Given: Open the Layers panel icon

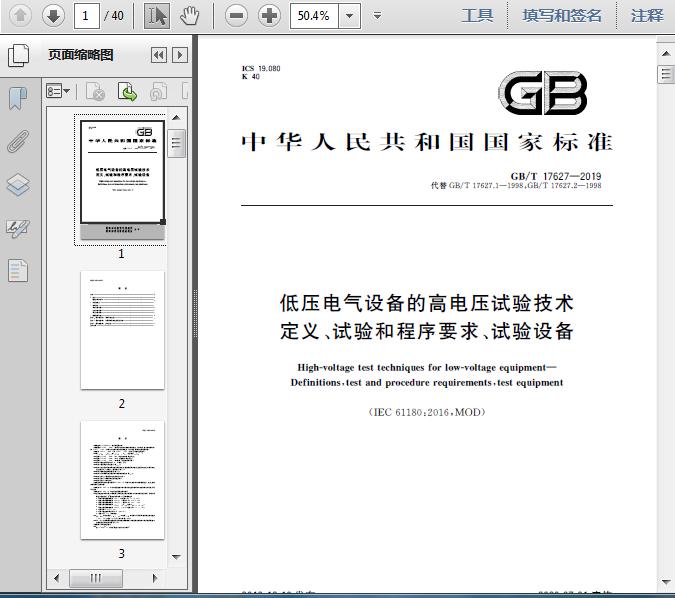Looking at the screenshot, I should coord(18,185).
